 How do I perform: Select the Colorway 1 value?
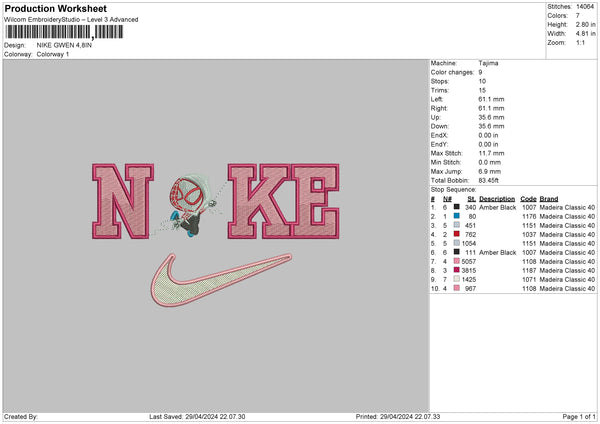[x=53, y=54]
